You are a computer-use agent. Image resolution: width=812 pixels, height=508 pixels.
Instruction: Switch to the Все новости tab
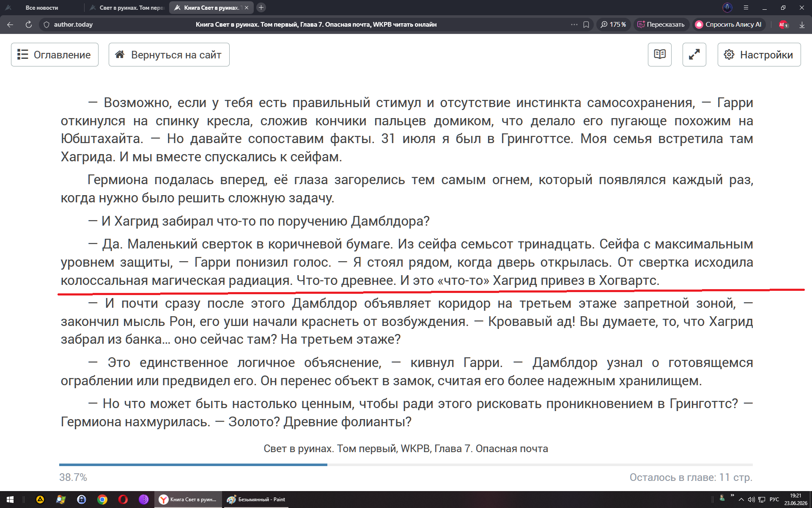tap(42, 8)
